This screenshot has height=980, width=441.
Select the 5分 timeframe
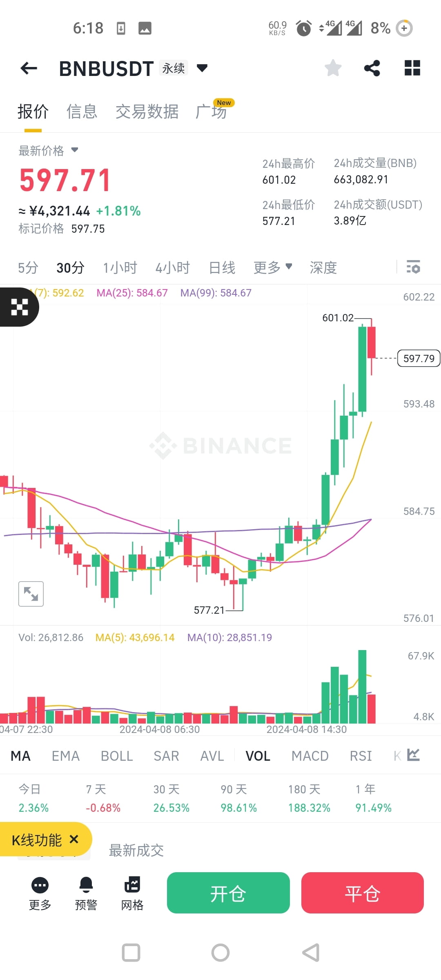coord(28,267)
